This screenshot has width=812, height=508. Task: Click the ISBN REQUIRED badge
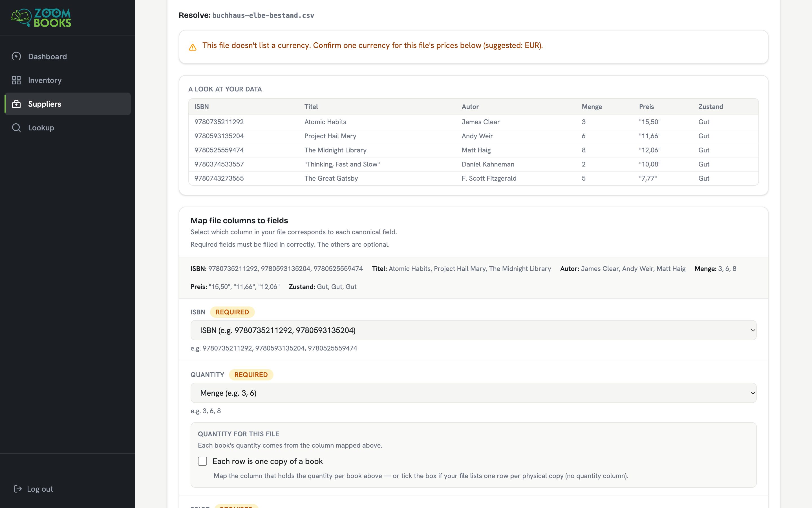[232, 312]
